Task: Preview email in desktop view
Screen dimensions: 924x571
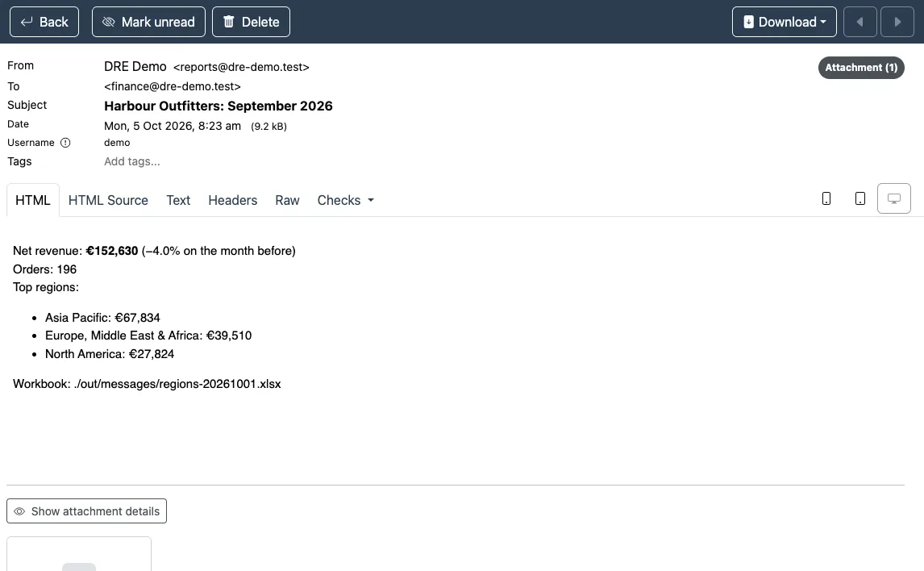Action: pyautogui.click(x=894, y=198)
